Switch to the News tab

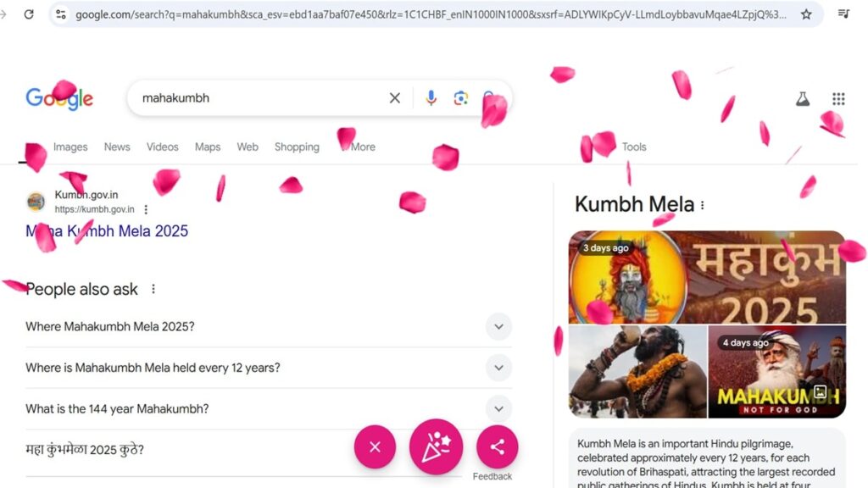click(x=117, y=147)
